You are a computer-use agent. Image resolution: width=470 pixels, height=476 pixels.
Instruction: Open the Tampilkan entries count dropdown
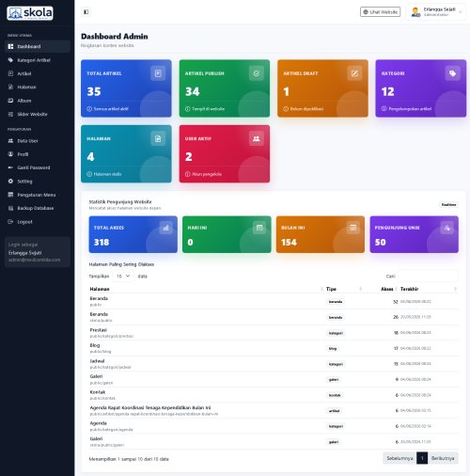123,277
